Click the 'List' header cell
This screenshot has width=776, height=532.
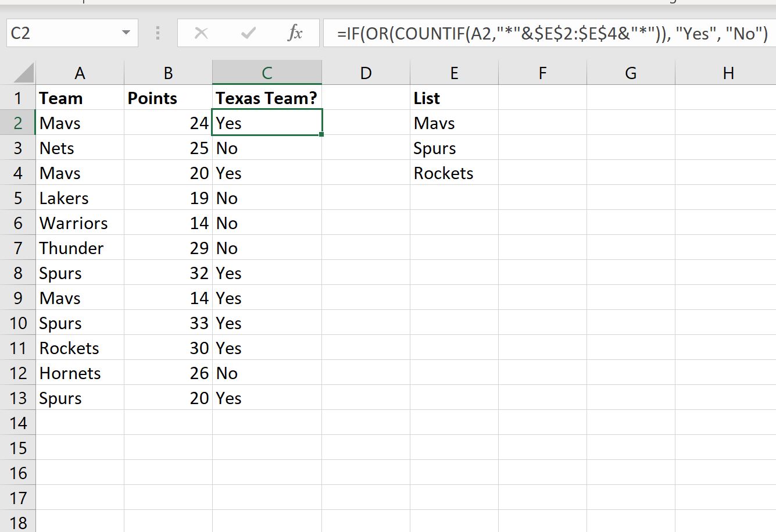pos(454,98)
